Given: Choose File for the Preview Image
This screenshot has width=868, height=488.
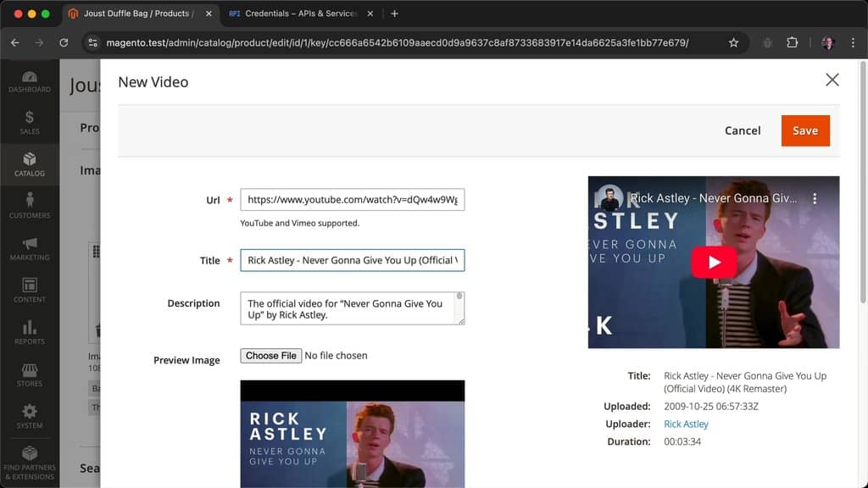Looking at the screenshot, I should point(270,356).
